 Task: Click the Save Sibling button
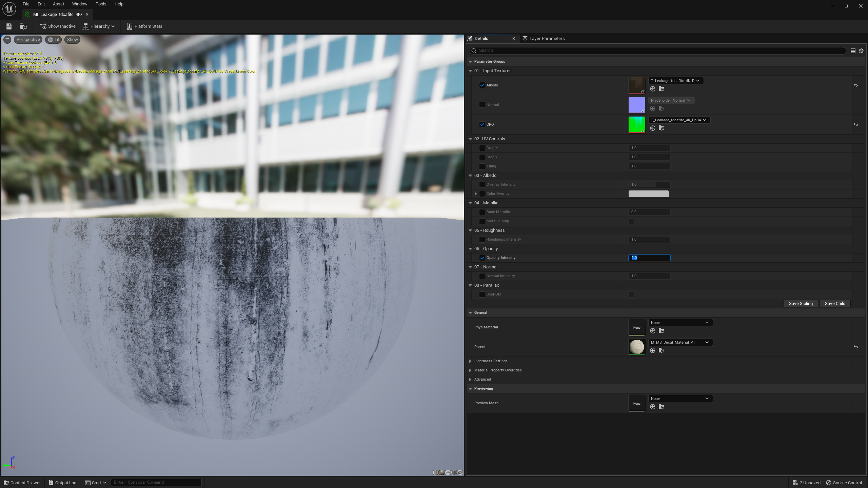click(x=800, y=304)
